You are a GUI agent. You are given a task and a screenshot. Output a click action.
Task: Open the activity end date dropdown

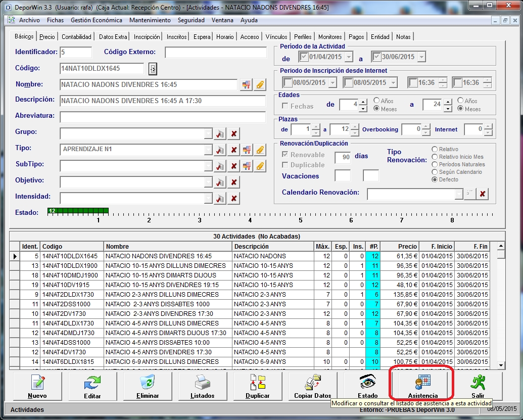(x=421, y=57)
